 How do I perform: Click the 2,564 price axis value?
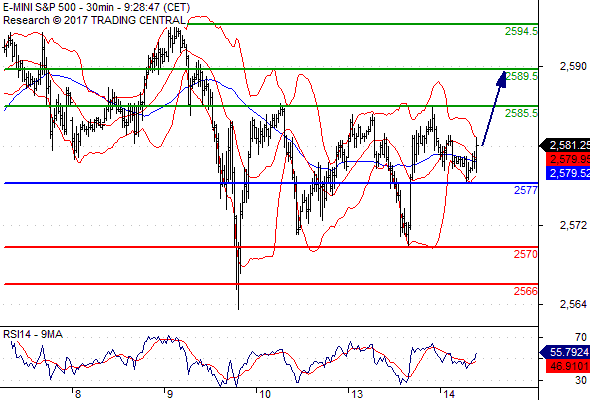[x=573, y=304]
